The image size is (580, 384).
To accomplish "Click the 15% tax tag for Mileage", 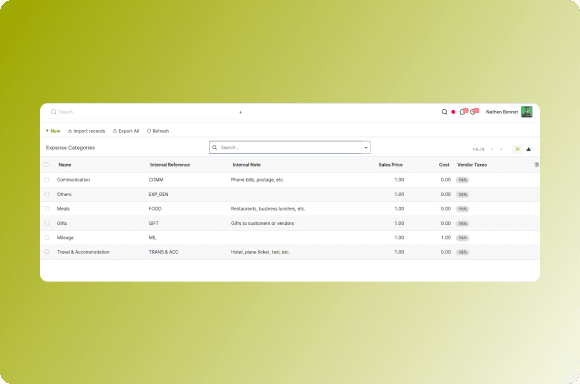I will click(x=462, y=238).
